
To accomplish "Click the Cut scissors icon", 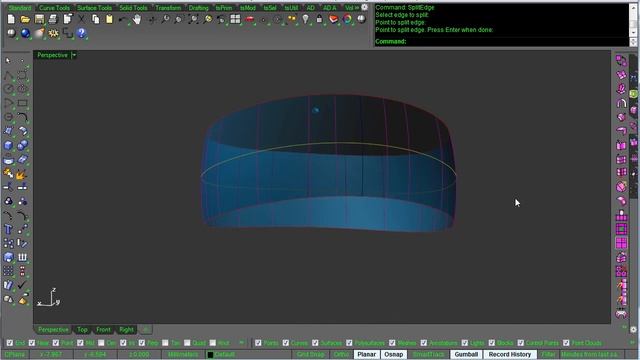I will pyautogui.click(x=81, y=19).
